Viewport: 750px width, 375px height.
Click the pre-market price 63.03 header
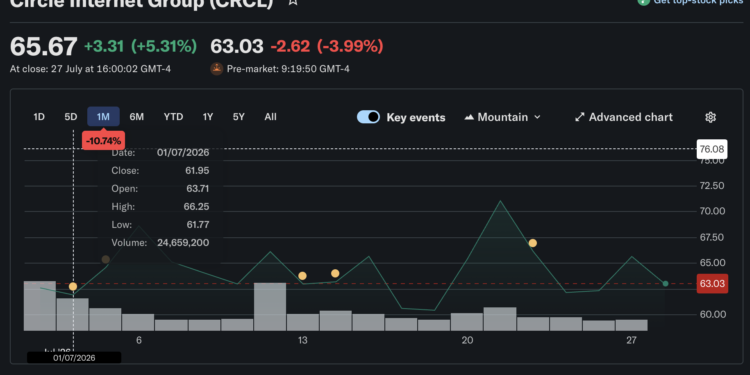(x=237, y=46)
